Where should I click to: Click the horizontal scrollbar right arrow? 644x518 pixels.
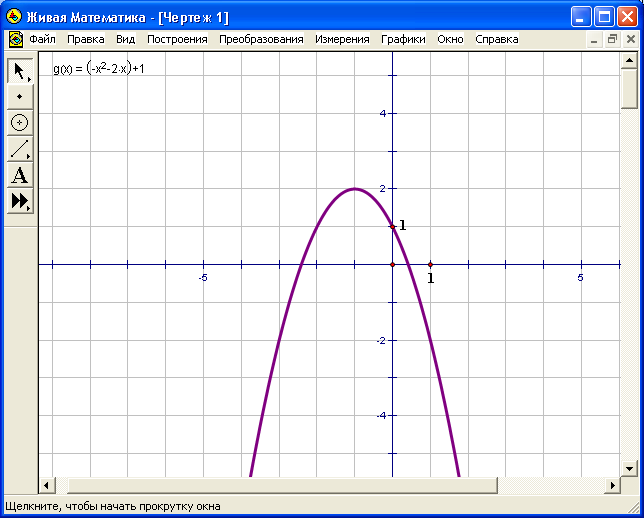pos(612,485)
